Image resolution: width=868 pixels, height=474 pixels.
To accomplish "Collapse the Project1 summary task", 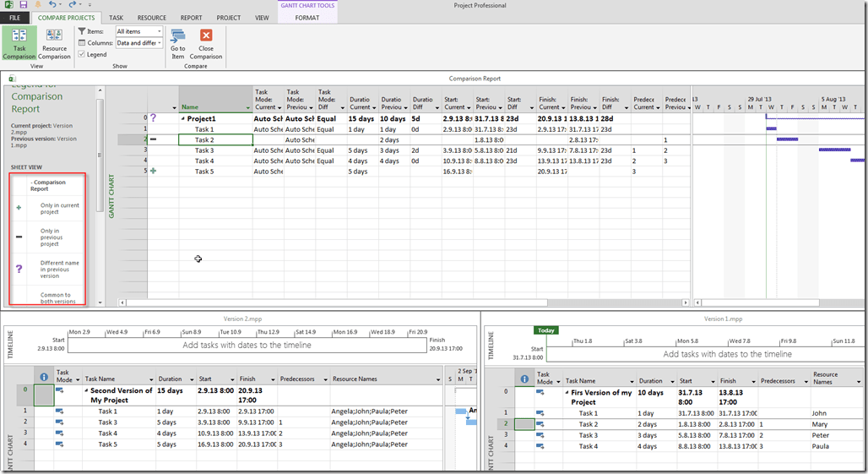I will pos(183,119).
